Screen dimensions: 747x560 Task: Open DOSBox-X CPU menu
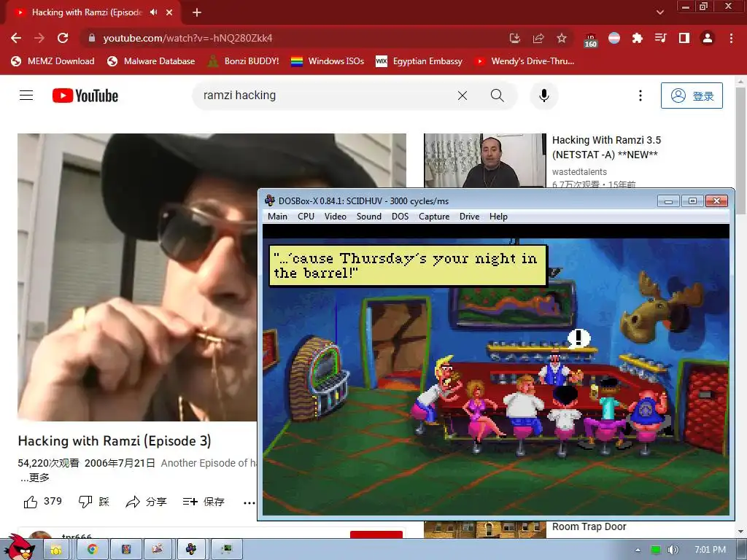pos(306,216)
